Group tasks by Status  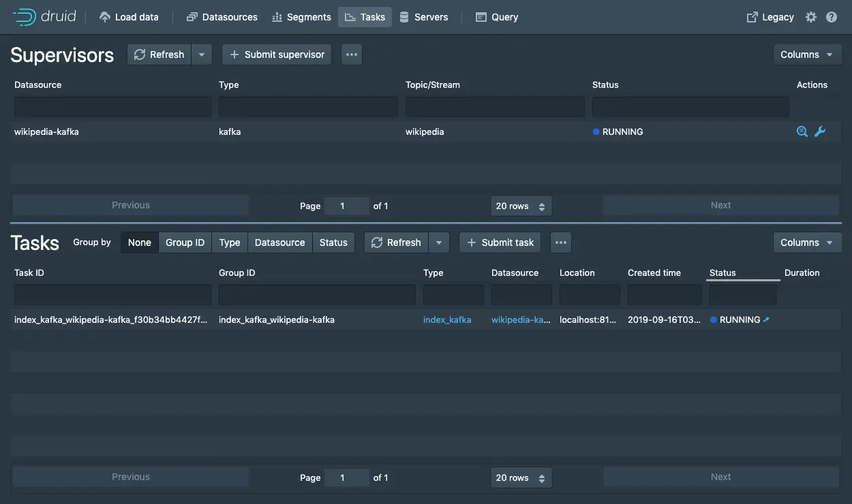click(x=333, y=242)
